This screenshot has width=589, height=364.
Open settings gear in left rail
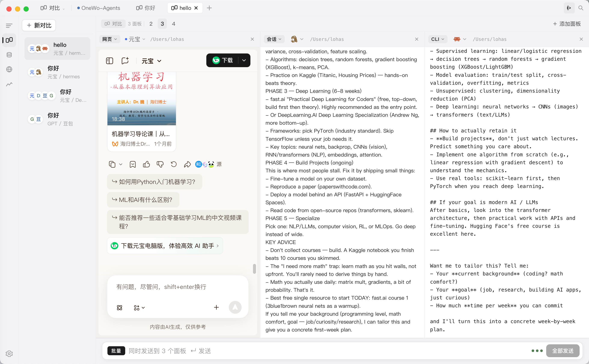tap(9, 353)
